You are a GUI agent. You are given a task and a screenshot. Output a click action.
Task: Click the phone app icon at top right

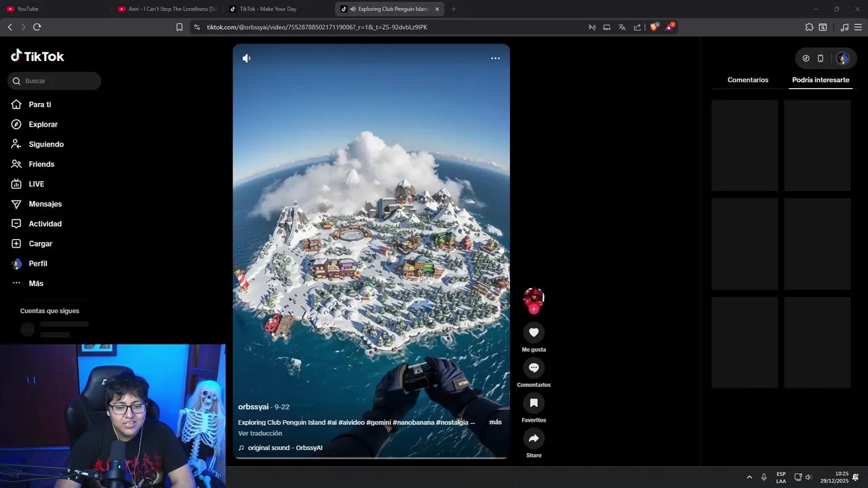pyautogui.click(x=820, y=58)
